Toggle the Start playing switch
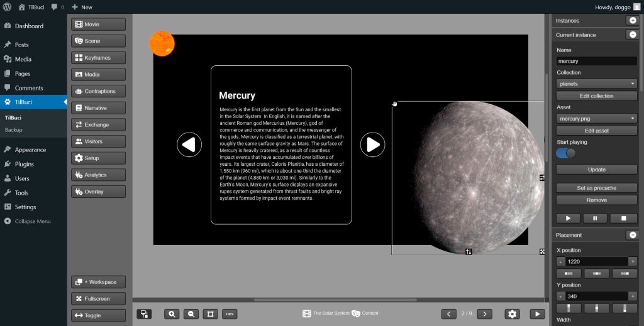The height and width of the screenshot is (326, 644). coord(566,153)
